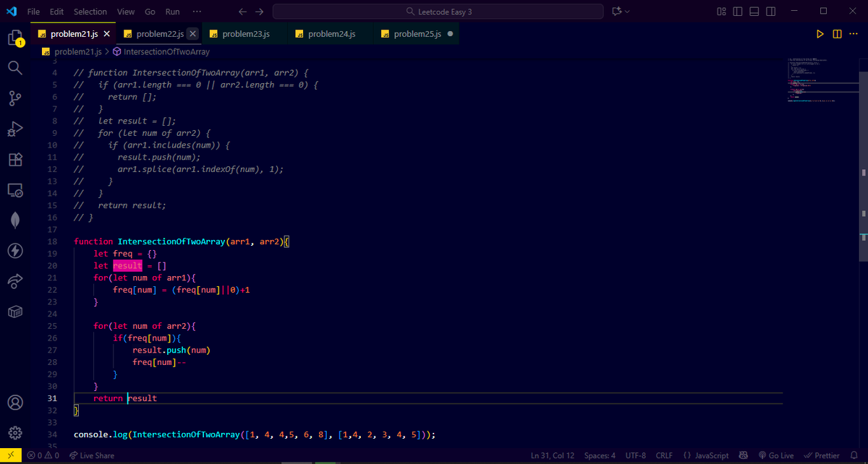
Task: Click Ln 31, Col 12 position indicator
Action: (x=553, y=455)
